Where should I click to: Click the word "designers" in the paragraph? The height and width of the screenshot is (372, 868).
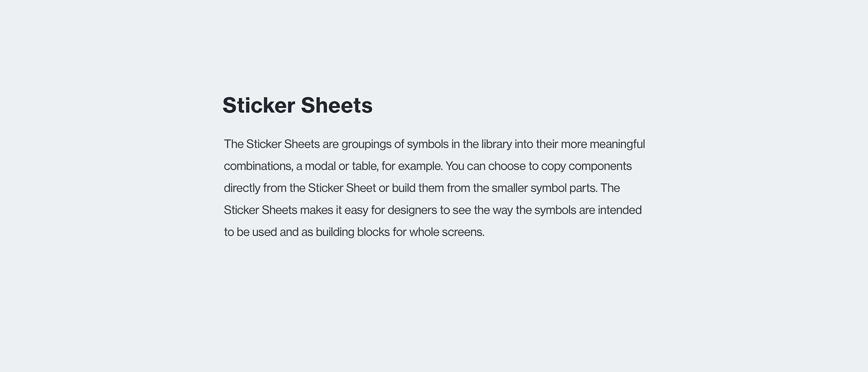(412, 210)
